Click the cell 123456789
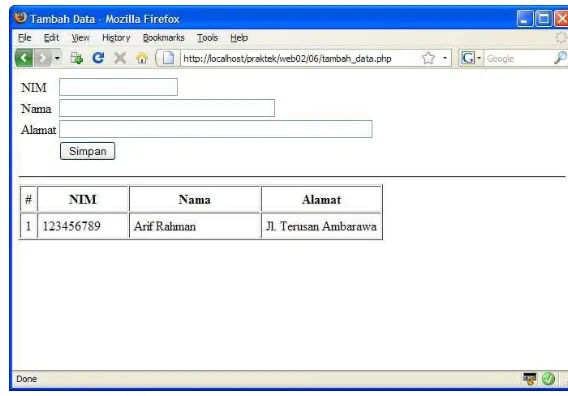 pos(83,226)
